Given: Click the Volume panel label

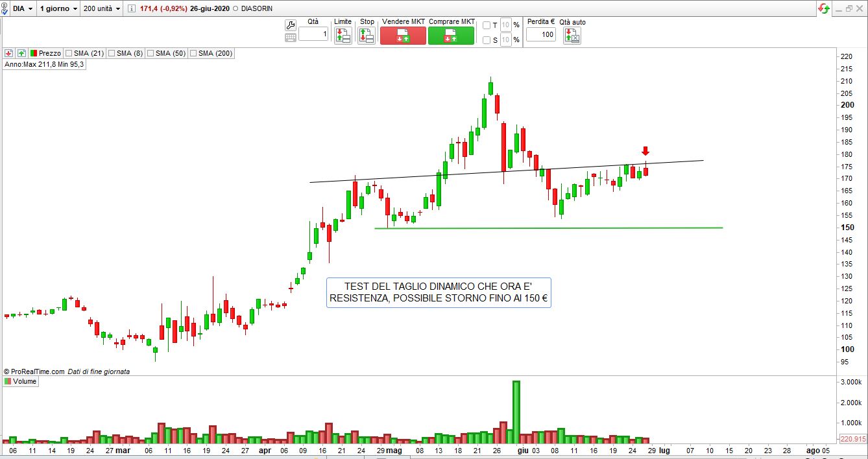Looking at the screenshot, I should [x=21, y=381].
